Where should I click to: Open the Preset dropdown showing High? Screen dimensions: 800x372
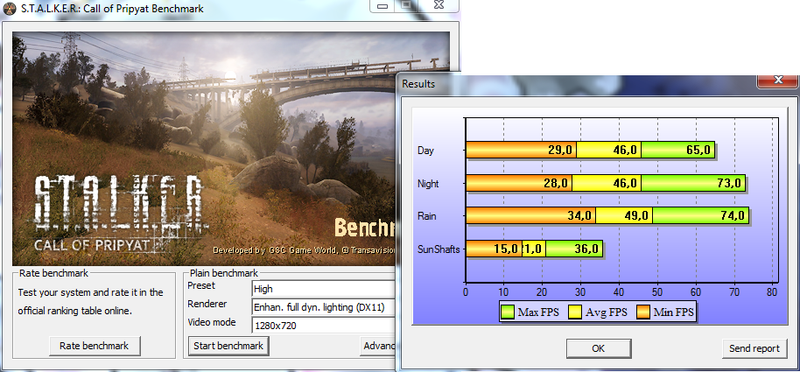click(x=324, y=289)
